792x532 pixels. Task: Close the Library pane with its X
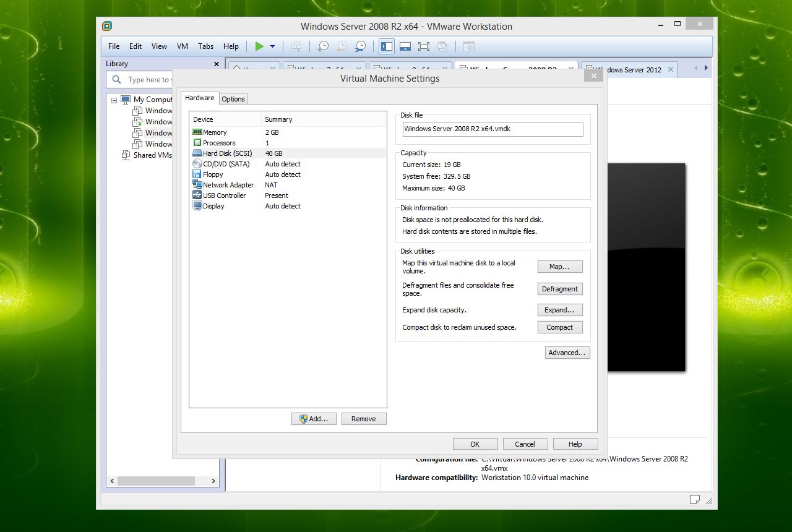coord(217,64)
